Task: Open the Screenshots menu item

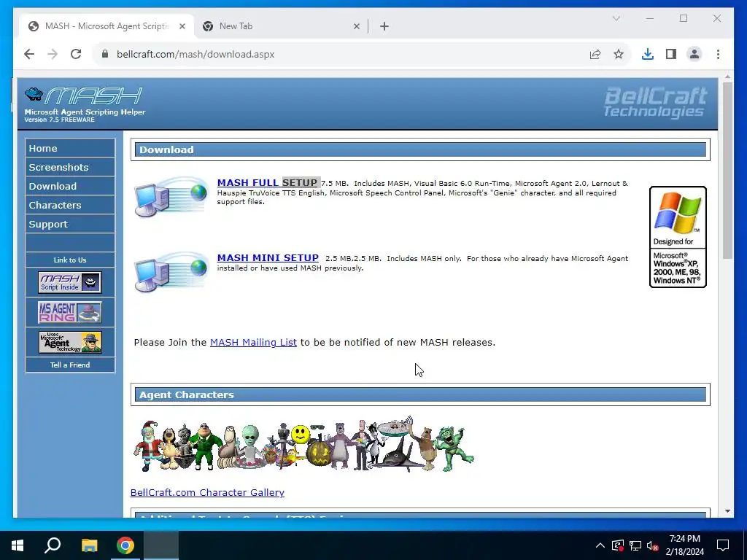Action: click(x=70, y=167)
